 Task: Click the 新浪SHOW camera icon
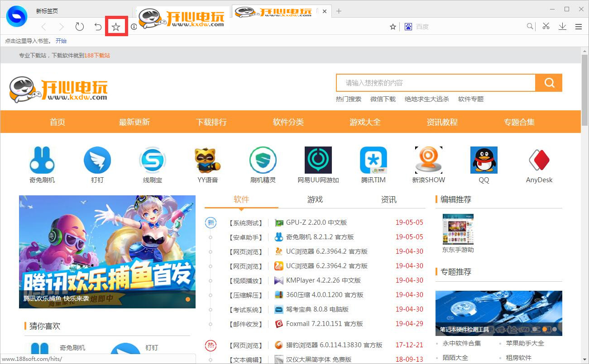pos(428,160)
